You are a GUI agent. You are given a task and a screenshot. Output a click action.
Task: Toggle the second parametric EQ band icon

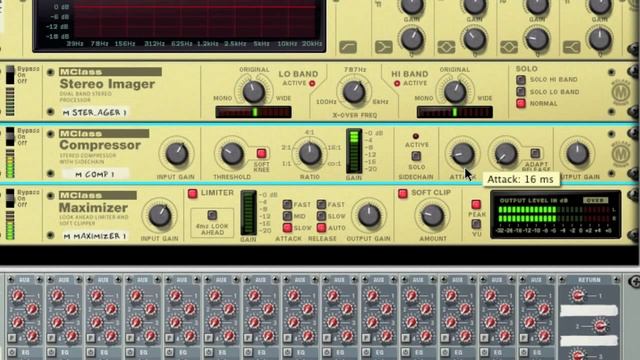(x=509, y=47)
